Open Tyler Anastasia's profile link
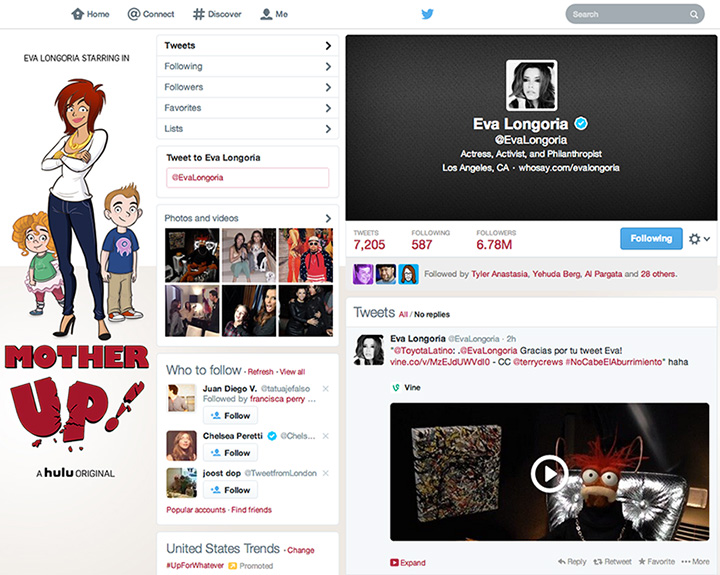 [x=500, y=274]
